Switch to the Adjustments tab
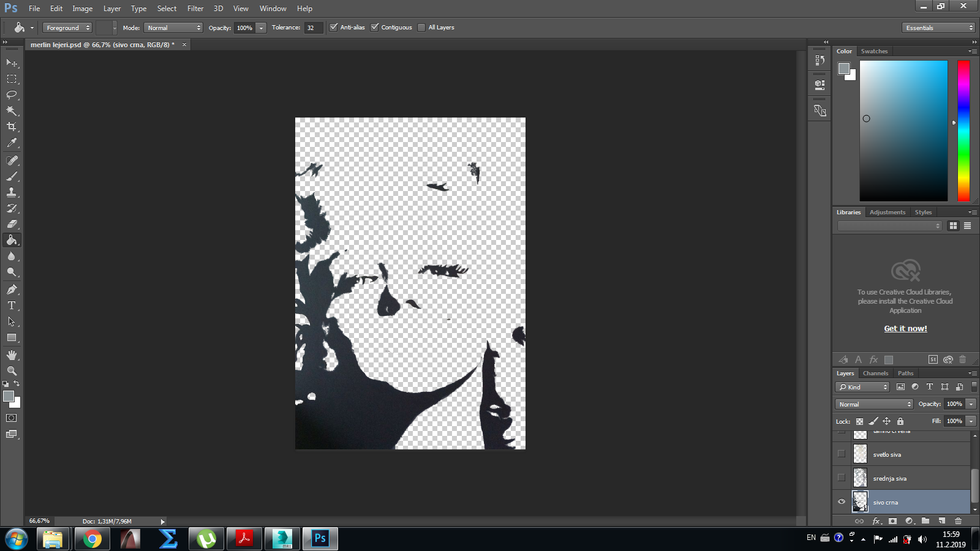Image resolution: width=980 pixels, height=551 pixels. (888, 212)
